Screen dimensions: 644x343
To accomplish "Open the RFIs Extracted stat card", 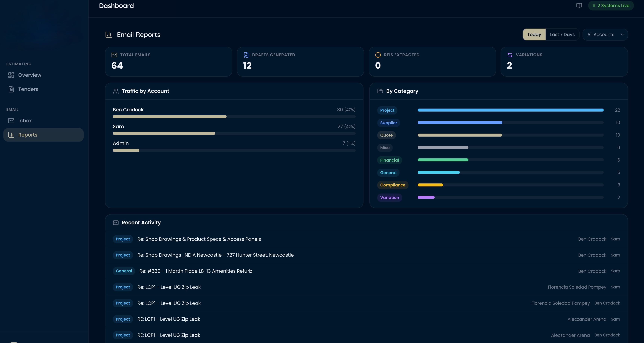I will [432, 61].
